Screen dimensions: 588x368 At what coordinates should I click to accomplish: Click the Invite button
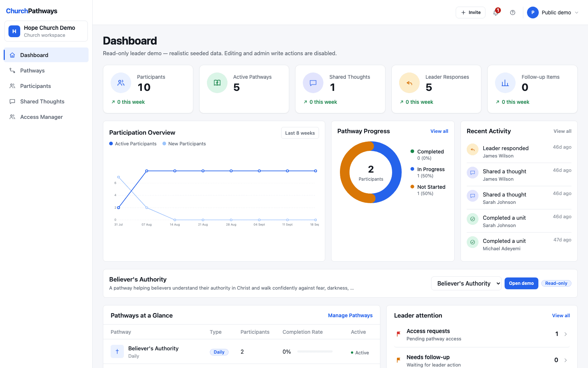[470, 13]
